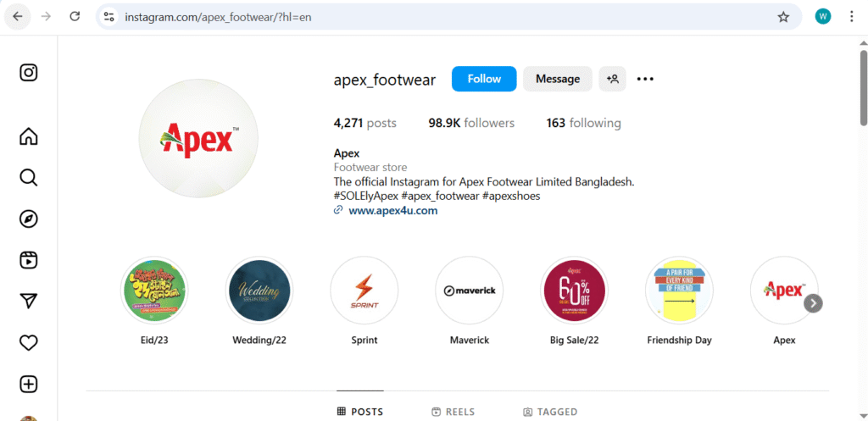This screenshot has width=868, height=421.
Task: Show similar accounts (add person icon)
Action: (x=612, y=79)
